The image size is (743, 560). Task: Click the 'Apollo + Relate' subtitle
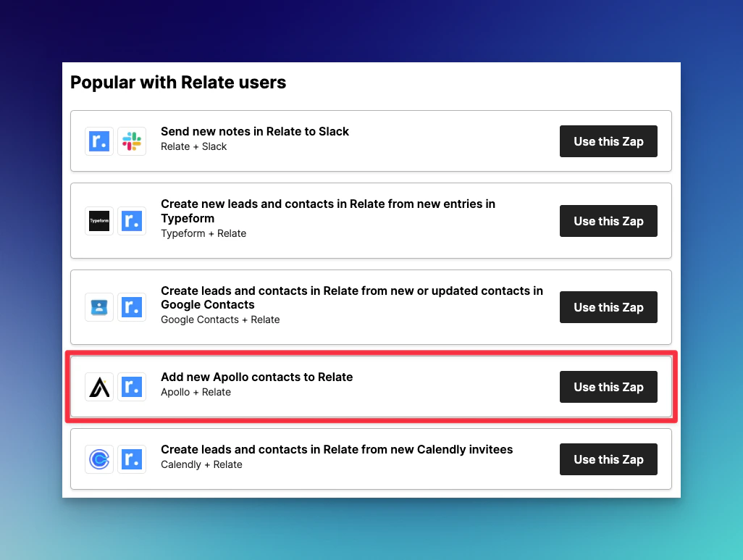click(x=196, y=392)
